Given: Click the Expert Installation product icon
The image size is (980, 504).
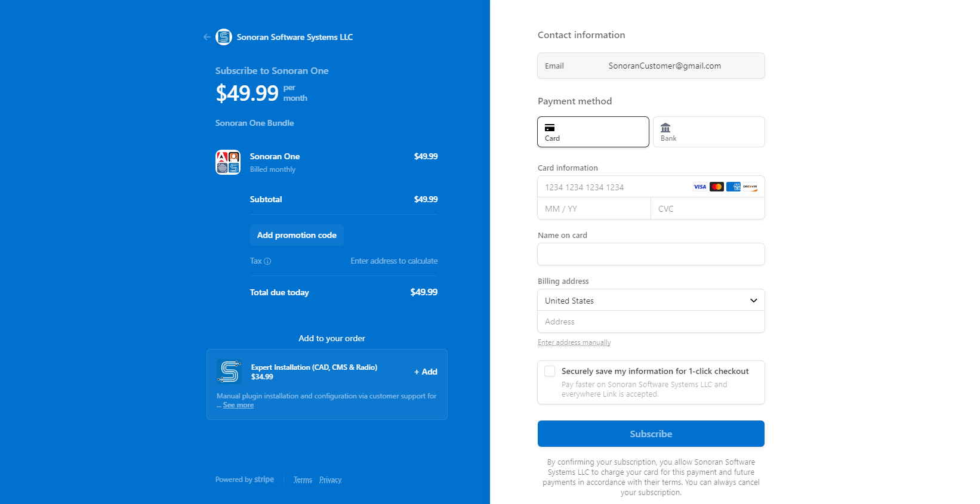Looking at the screenshot, I should point(229,372).
